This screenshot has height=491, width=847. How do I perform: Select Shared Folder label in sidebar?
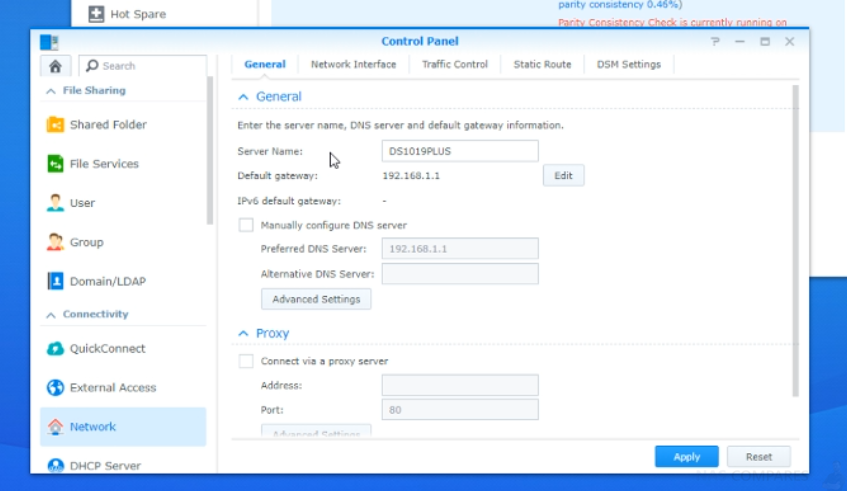click(108, 125)
